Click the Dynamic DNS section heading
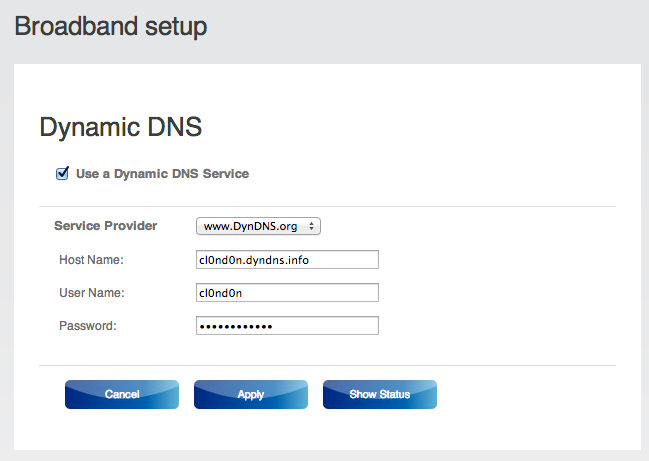 click(121, 127)
